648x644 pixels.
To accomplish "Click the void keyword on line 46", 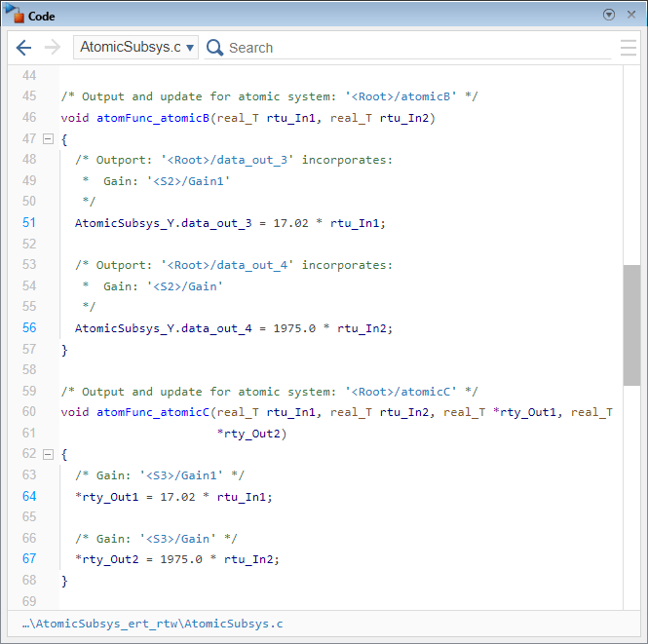I will [x=75, y=118].
